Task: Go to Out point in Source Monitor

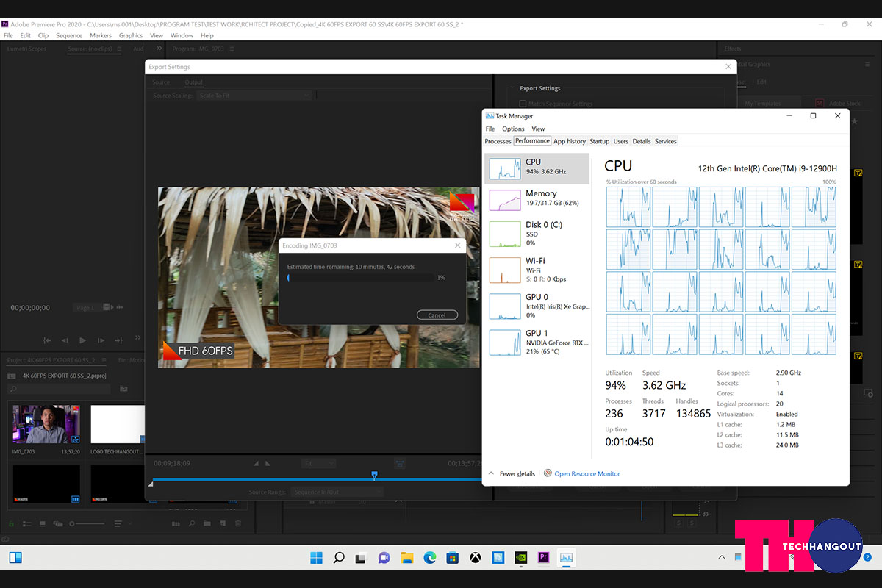Action: click(118, 340)
